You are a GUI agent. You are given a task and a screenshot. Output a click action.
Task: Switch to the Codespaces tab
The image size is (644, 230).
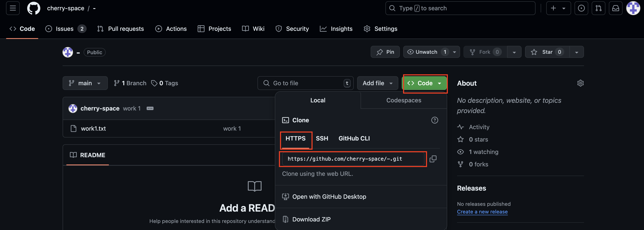pyautogui.click(x=404, y=100)
